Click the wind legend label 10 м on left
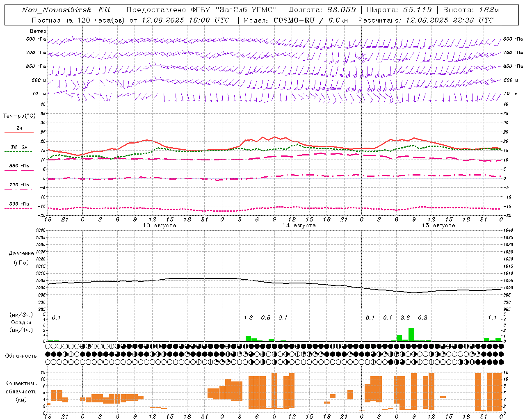 pos(39,94)
